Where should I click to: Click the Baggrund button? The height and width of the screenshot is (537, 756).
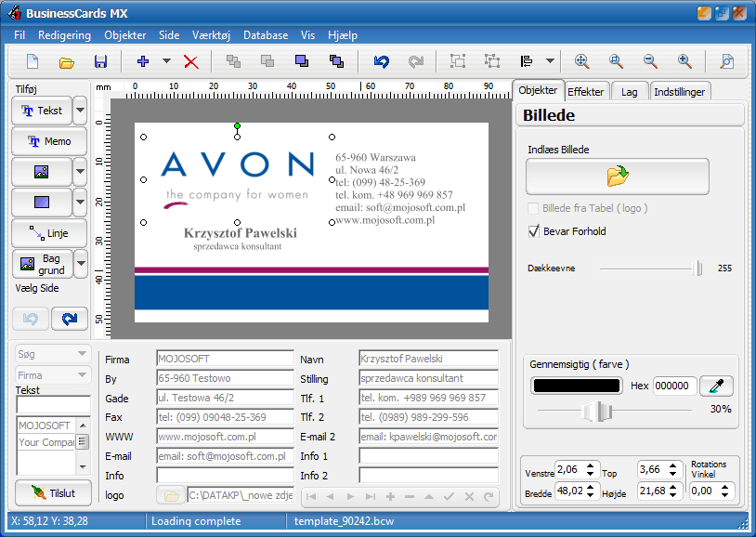coord(43,264)
